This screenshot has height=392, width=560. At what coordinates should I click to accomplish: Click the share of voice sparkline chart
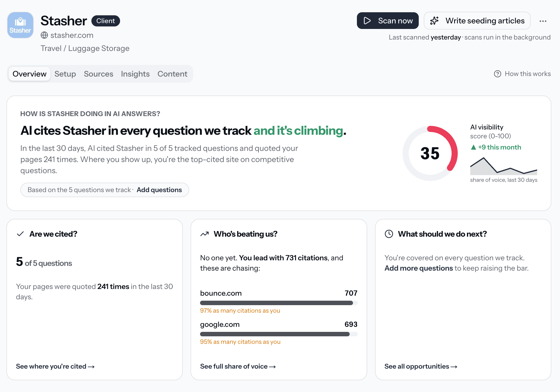(x=504, y=166)
